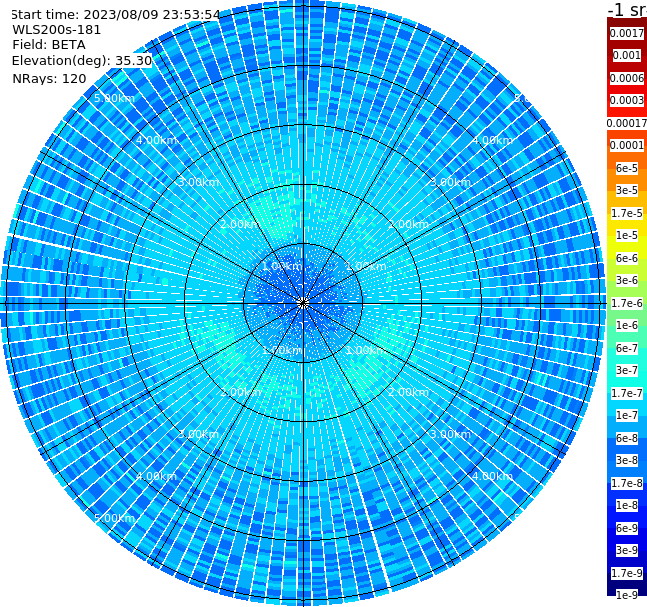This screenshot has height=607, width=647.
Task: Click the 1e-9 label at colorbar bottom
Action: point(627,595)
